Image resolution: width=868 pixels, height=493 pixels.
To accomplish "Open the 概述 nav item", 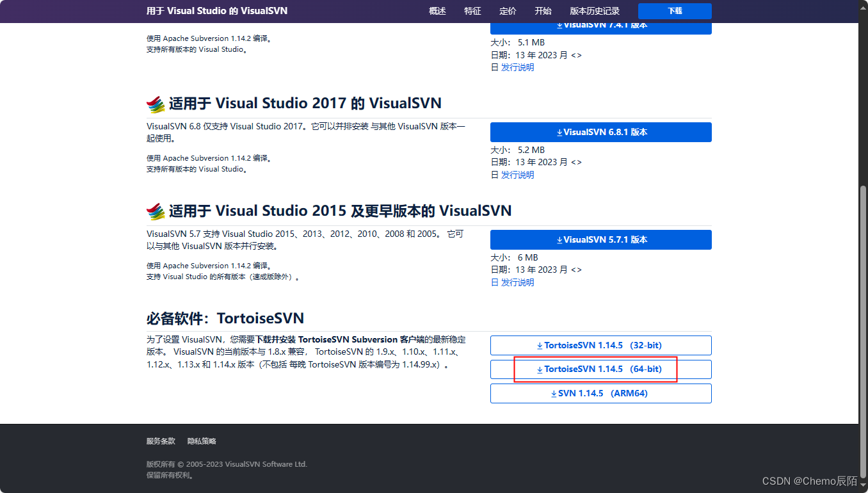I will [437, 12].
